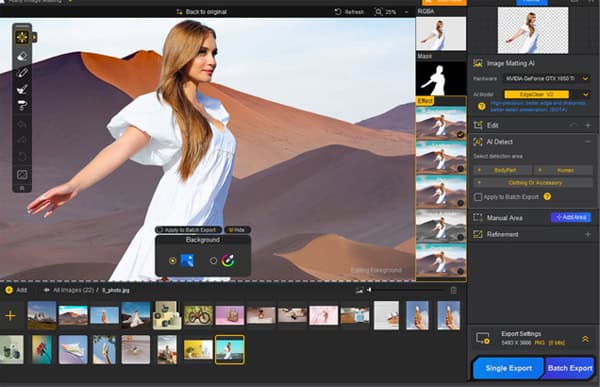Click Back to original
Screen dimensions: 600x387
pyautogui.click(x=202, y=12)
